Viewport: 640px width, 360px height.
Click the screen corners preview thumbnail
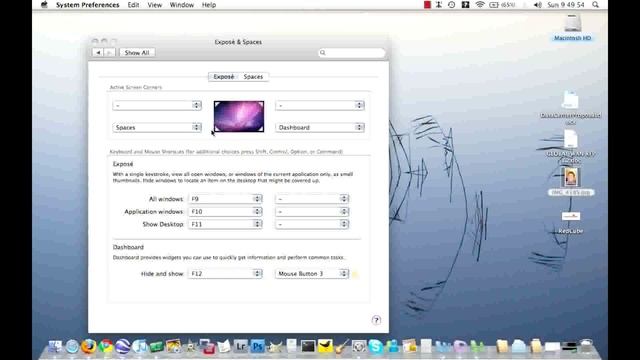pos(239,116)
